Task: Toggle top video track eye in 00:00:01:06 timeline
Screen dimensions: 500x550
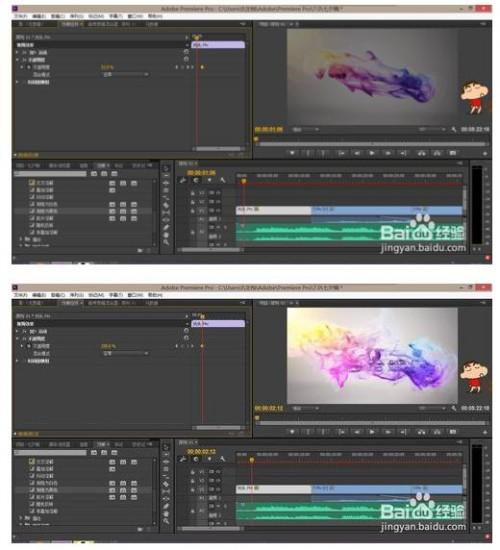Action: 212,193
